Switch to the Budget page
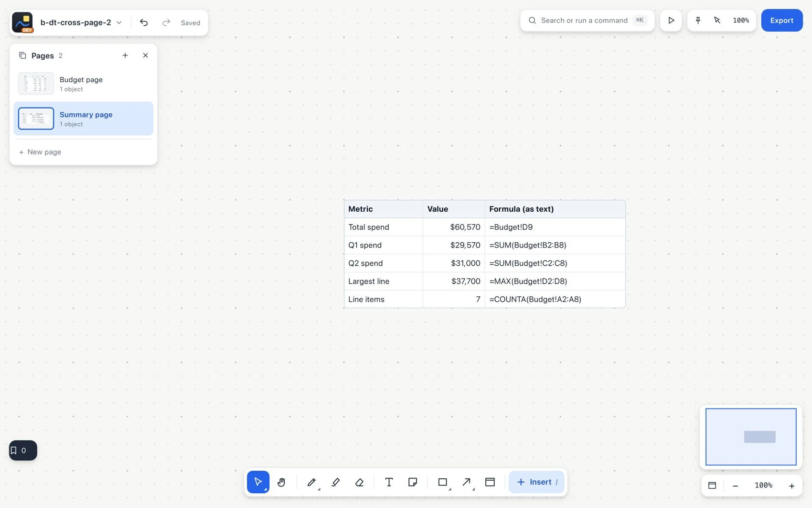 [84, 84]
